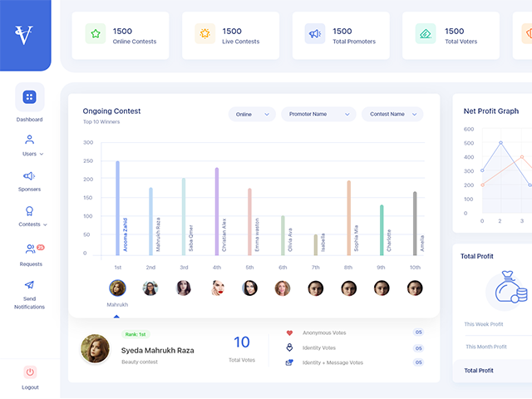This screenshot has width=532, height=399.
Task: Click the Syeda Mahrukh Raza profile photo
Action: 95,348
